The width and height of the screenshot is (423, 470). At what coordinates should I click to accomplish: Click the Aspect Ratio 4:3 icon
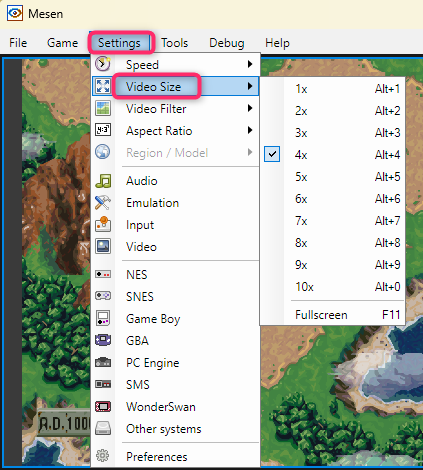[x=103, y=130]
